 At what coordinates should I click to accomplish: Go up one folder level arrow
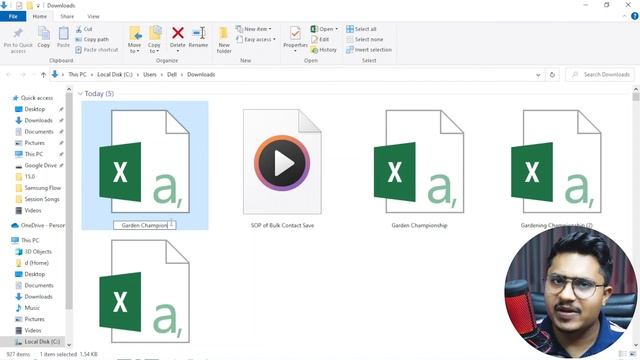pos(43,75)
